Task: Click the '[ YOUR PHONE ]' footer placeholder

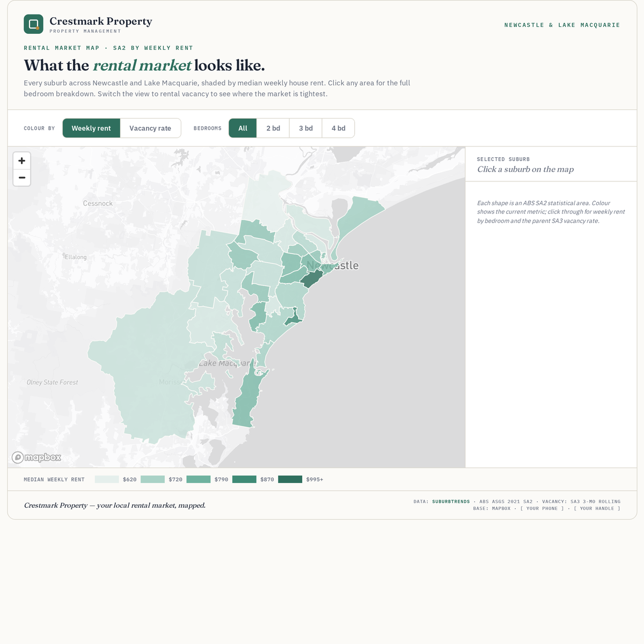Action: (x=542, y=508)
